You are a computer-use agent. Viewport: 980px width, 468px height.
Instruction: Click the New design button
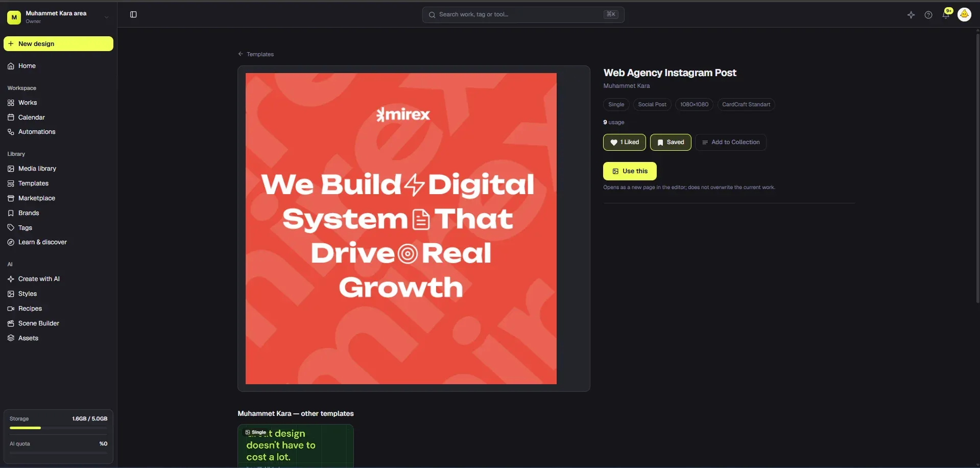click(58, 43)
